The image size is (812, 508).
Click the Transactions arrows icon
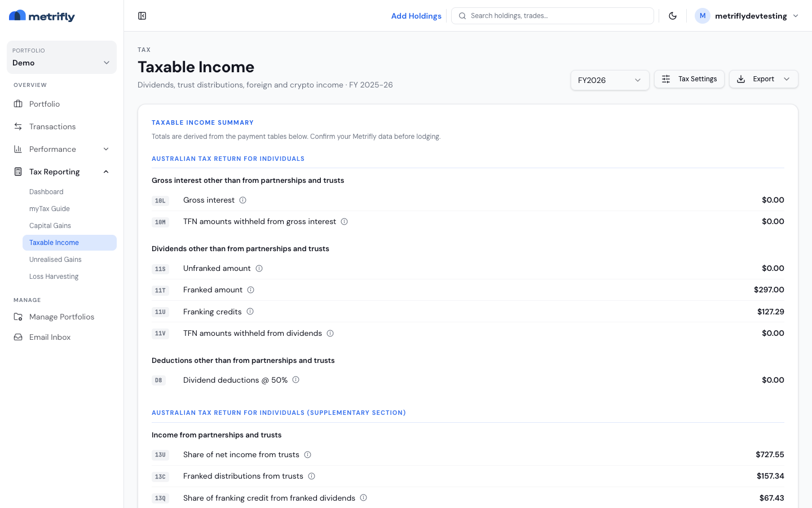(x=18, y=126)
